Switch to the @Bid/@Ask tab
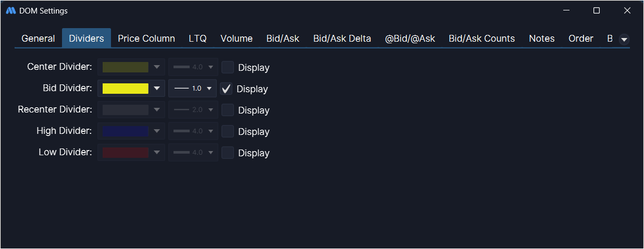 (410, 39)
